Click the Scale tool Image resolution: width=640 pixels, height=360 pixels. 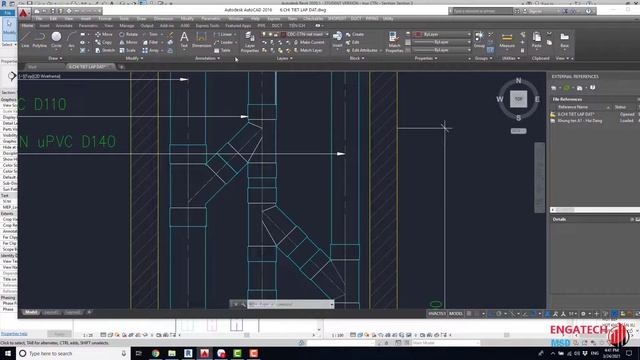[x=127, y=50]
